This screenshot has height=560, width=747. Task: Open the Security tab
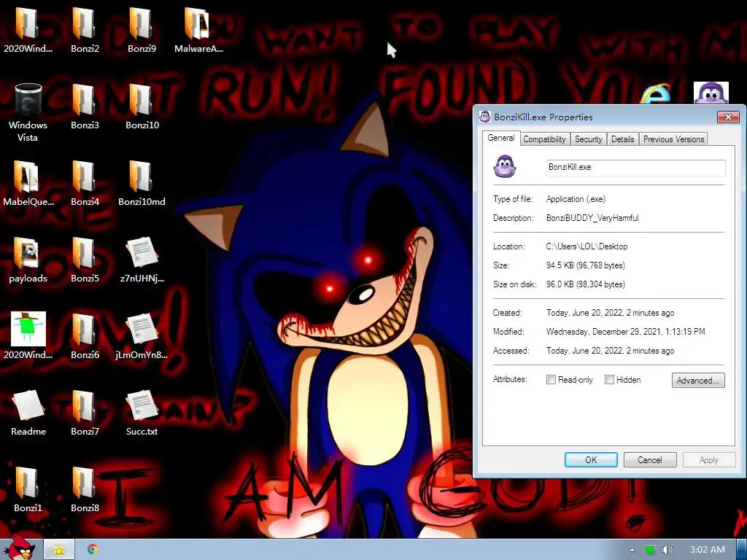[x=589, y=139]
